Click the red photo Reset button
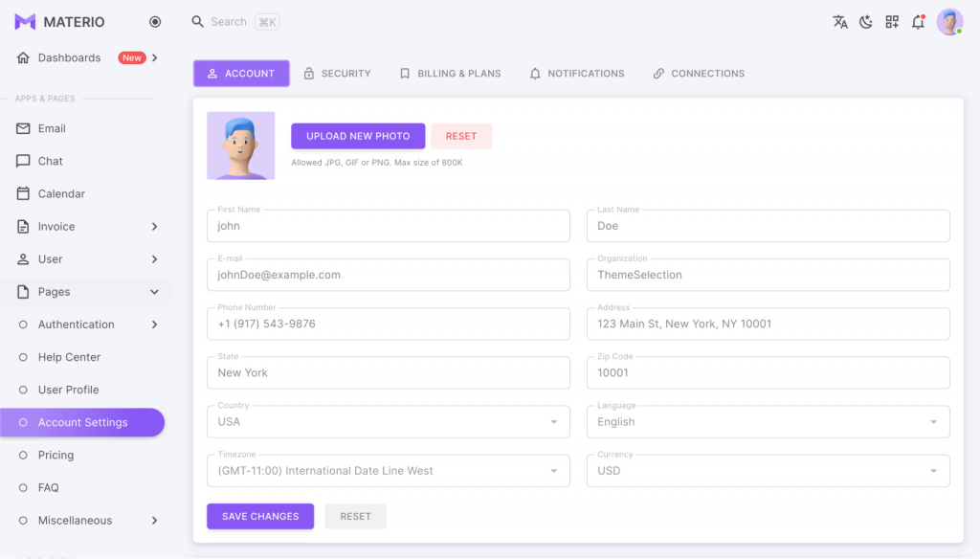Image resolution: width=980 pixels, height=559 pixels. pyautogui.click(x=461, y=136)
